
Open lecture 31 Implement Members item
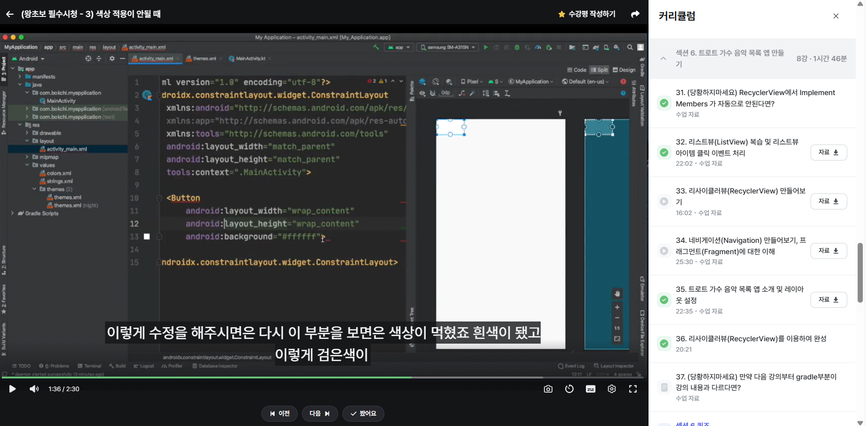click(x=752, y=103)
